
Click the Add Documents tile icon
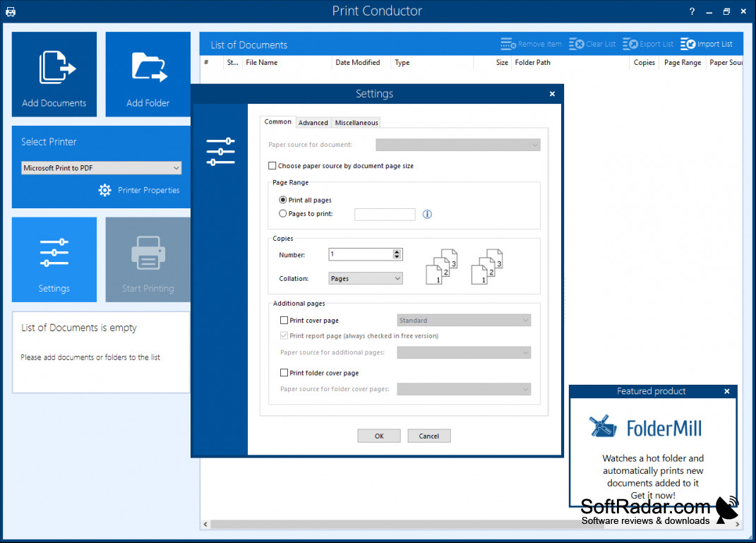[57, 67]
